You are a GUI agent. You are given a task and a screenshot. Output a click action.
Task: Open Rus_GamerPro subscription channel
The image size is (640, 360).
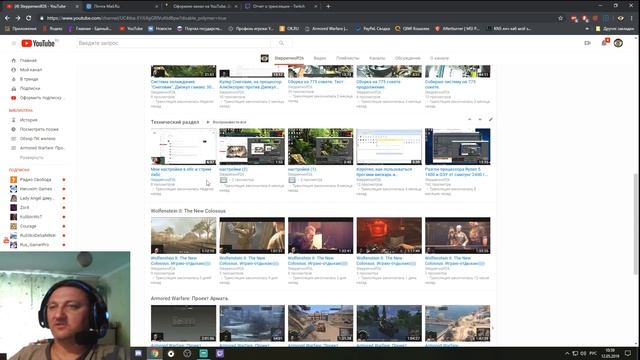point(34,245)
